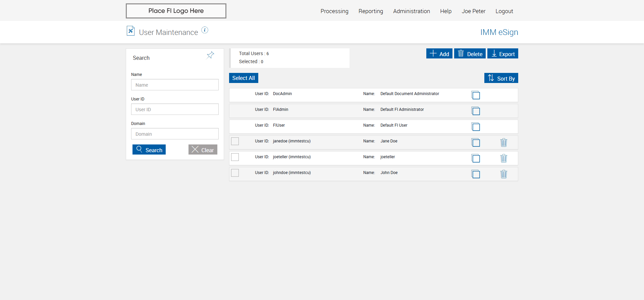
Task: Click the Place FI Logo Here box
Action: [176, 11]
